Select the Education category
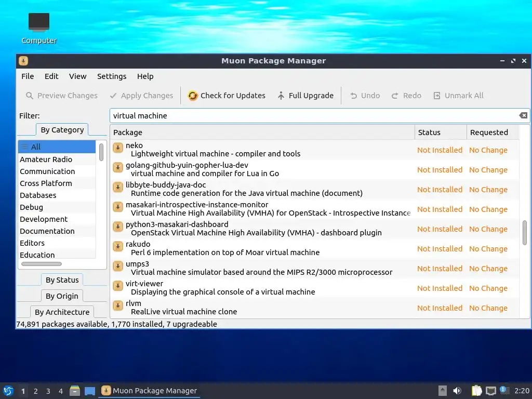The height and width of the screenshot is (399, 532). pyautogui.click(x=57, y=255)
